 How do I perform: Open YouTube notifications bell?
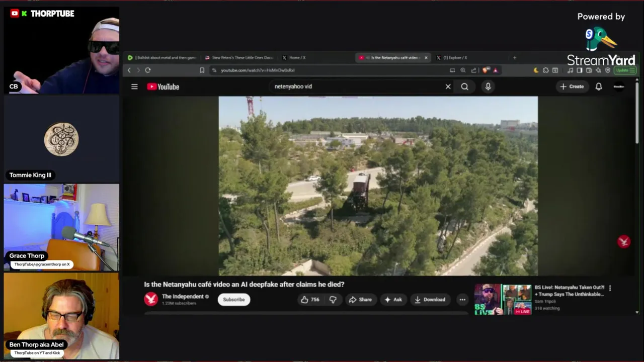pyautogui.click(x=599, y=86)
